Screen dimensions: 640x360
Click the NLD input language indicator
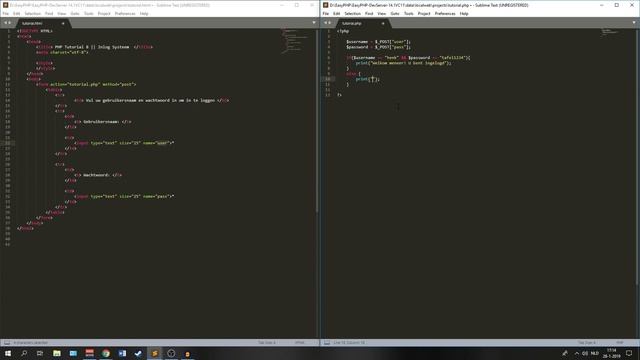pos(595,353)
